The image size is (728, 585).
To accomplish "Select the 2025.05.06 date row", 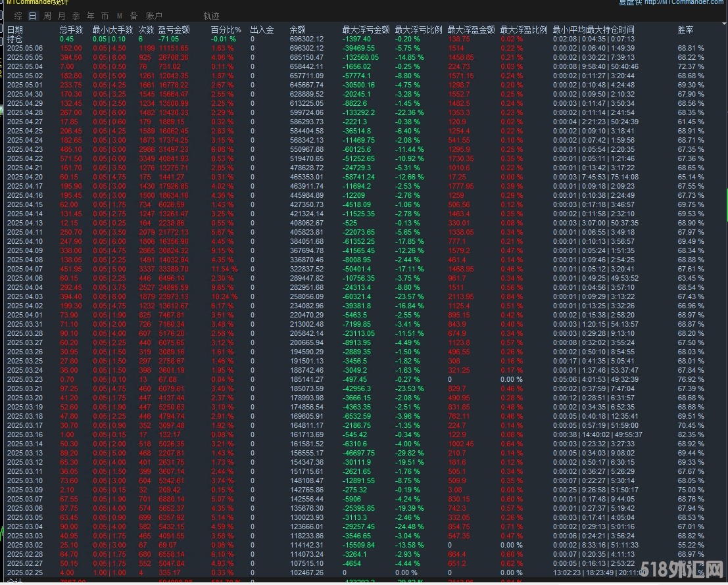I will click(x=25, y=48).
